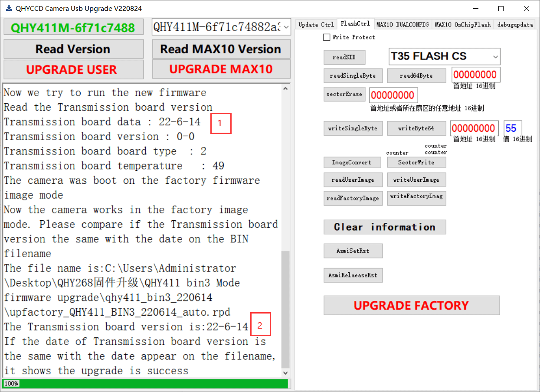Screen dimensions: 540x392
Task: Switch to the debugupdata tab
Action: (515, 24)
